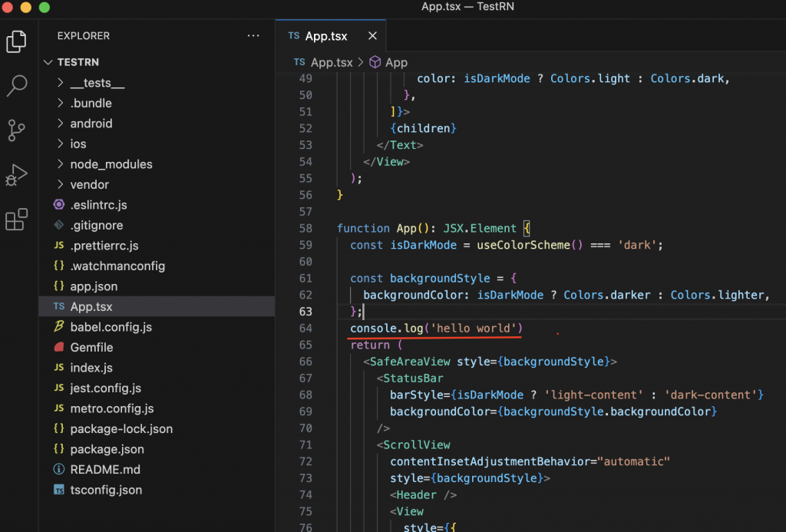Open .eslintrc.js file
The height and width of the screenshot is (532, 786).
click(x=157, y=204)
